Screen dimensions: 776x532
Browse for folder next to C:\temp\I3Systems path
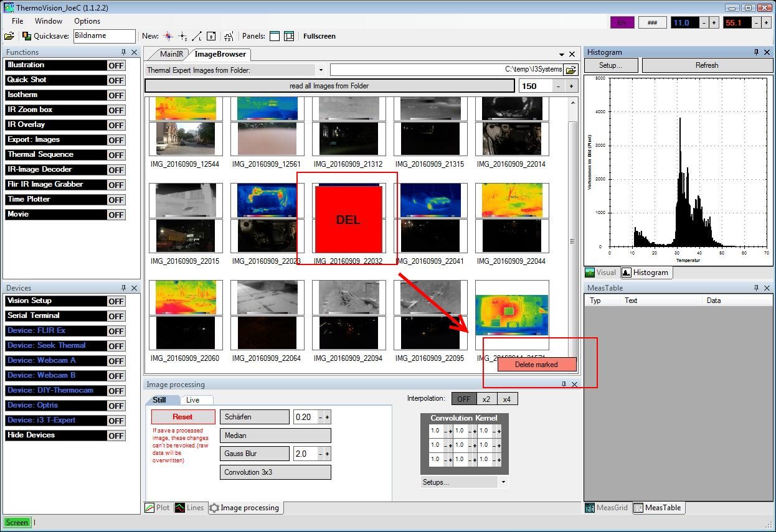(570, 70)
